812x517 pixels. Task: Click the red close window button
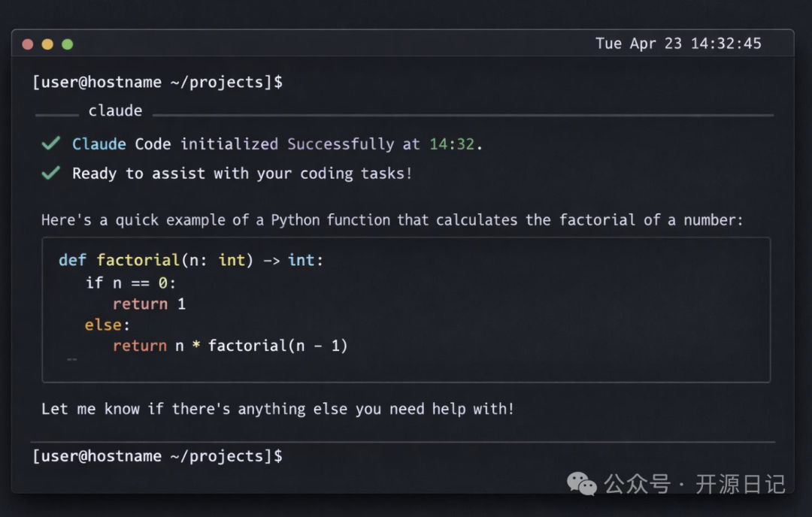(28, 44)
